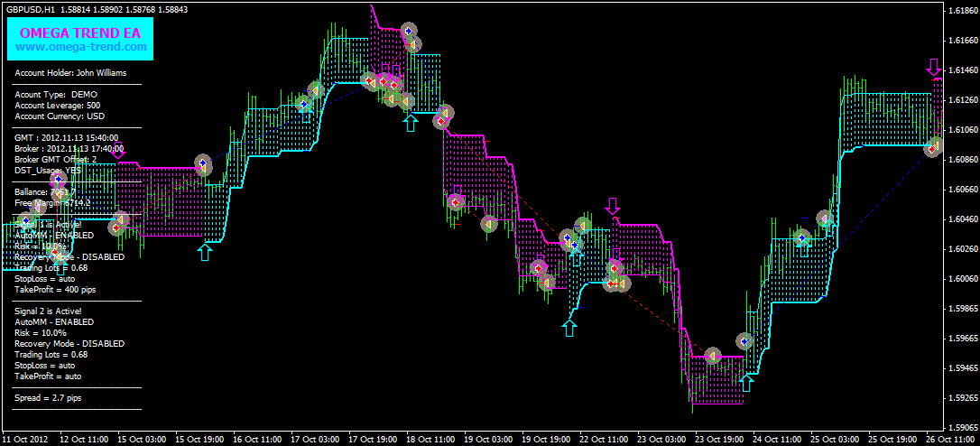The height and width of the screenshot is (446, 980).
Task: Click the Account Holder: John Williams line
Action: [70, 73]
